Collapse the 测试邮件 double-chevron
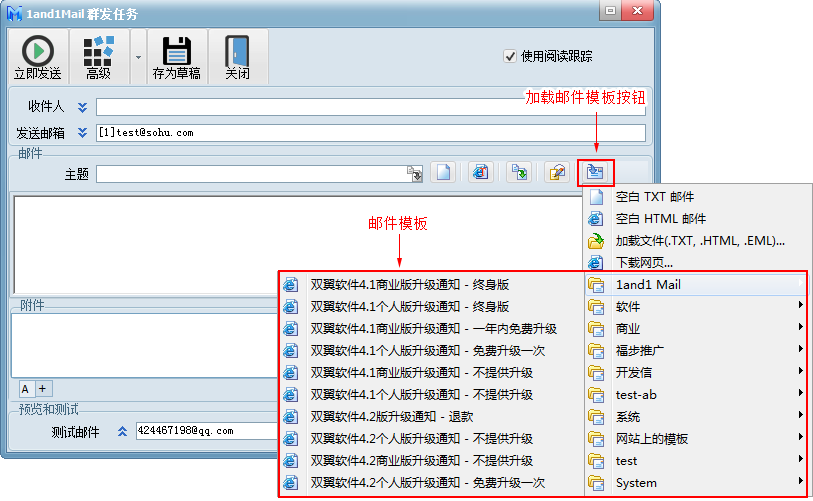The image size is (813, 501). click(x=122, y=432)
